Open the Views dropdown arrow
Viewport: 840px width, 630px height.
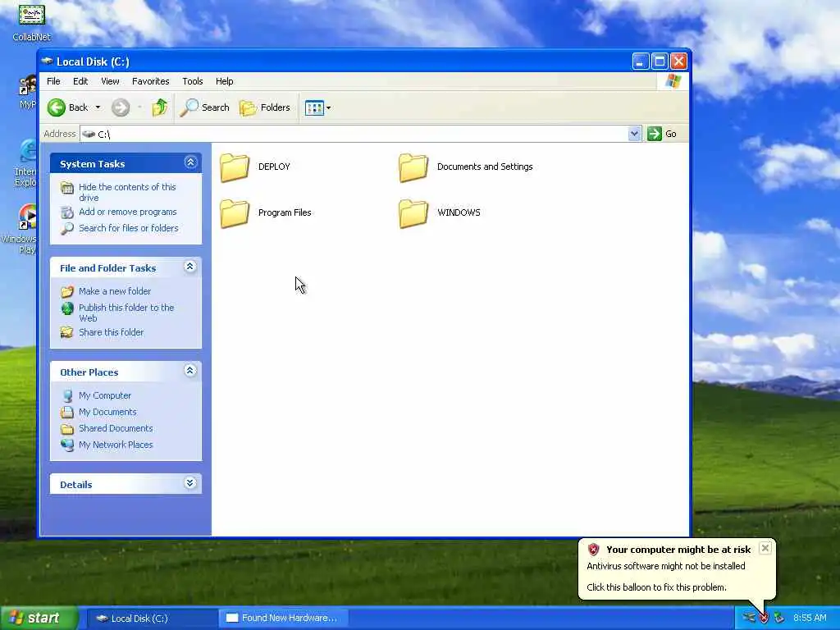328,107
